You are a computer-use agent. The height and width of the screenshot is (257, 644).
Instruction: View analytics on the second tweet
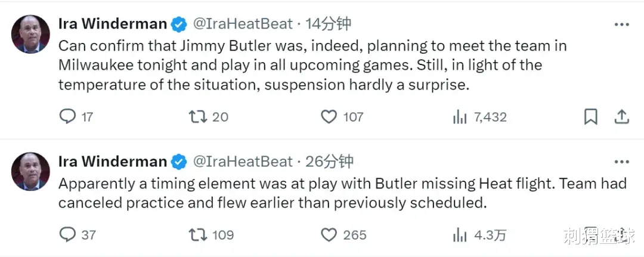point(460,236)
